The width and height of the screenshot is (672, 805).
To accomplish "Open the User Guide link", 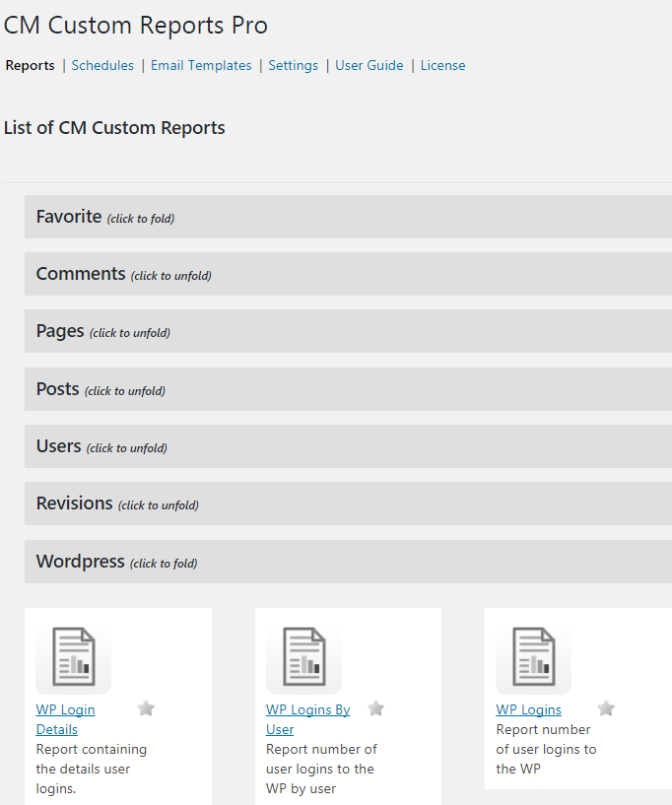I will (369, 65).
